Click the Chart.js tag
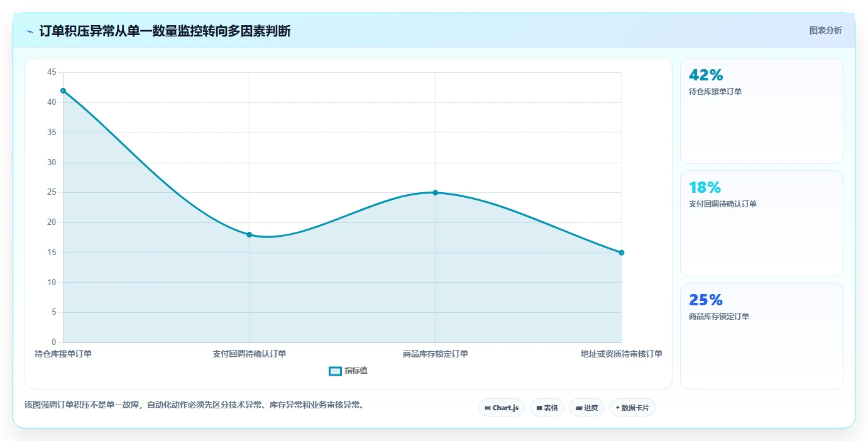This screenshot has height=441, width=868. 502,408
